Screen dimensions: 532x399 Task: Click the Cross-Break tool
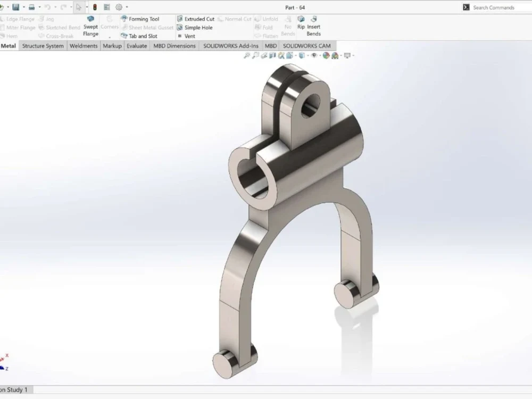pyautogui.click(x=56, y=36)
